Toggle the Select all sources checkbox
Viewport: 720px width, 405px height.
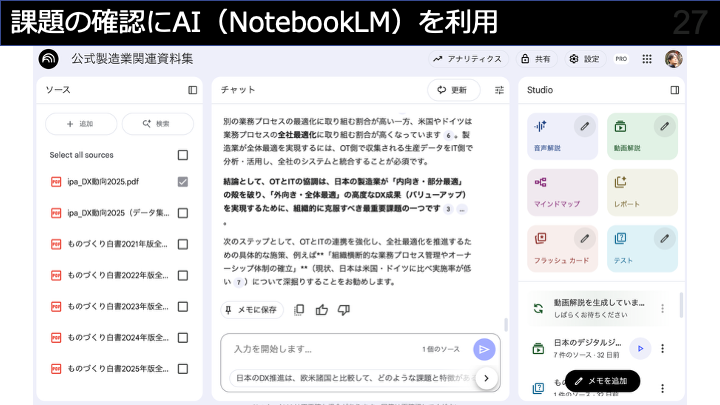[182, 155]
